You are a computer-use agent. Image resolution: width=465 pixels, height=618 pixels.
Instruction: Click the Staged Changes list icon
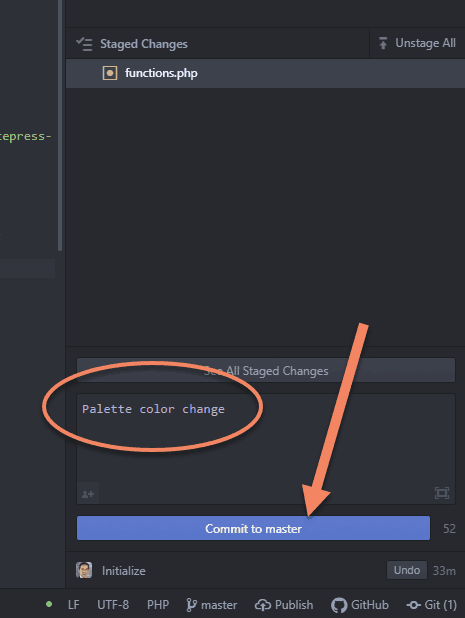pyautogui.click(x=84, y=44)
